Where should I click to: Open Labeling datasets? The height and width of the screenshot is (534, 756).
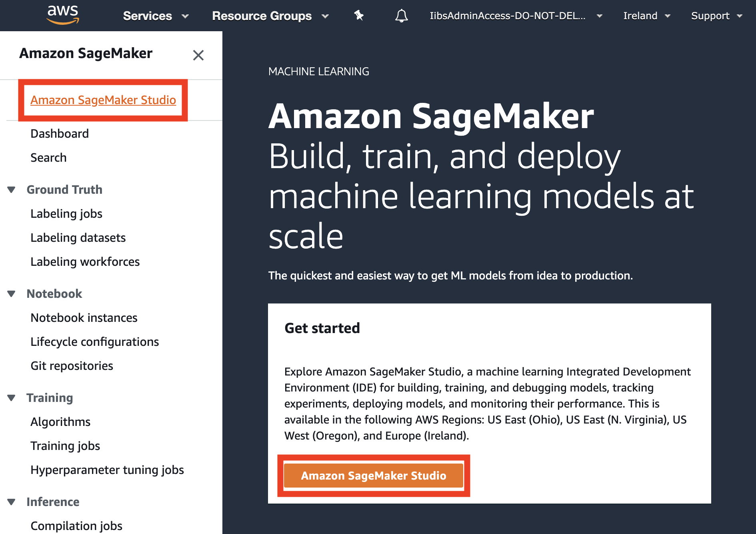[78, 238]
